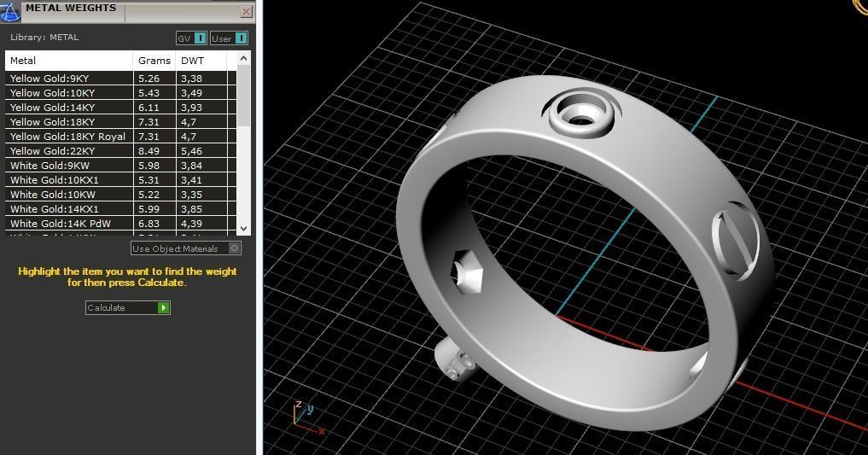The width and height of the screenshot is (868, 455).
Task: Click the Matrix logo icon in title bar
Action: (10, 11)
